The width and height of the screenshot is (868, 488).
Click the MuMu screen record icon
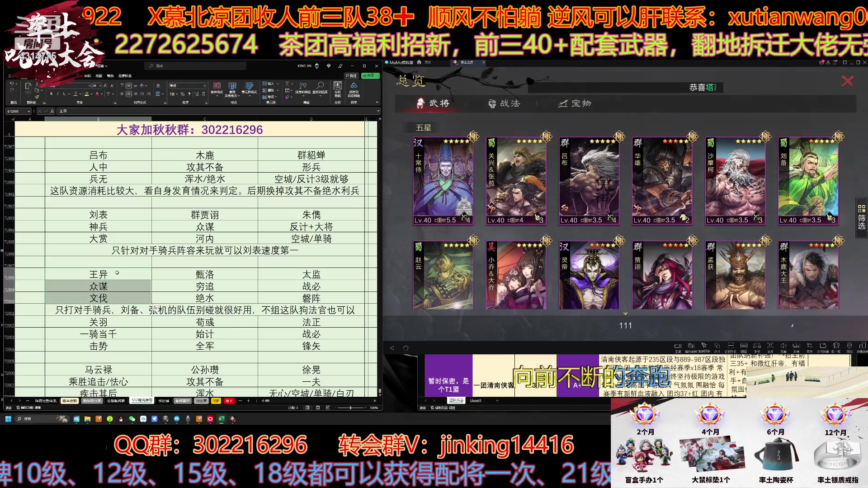[x=678, y=347]
